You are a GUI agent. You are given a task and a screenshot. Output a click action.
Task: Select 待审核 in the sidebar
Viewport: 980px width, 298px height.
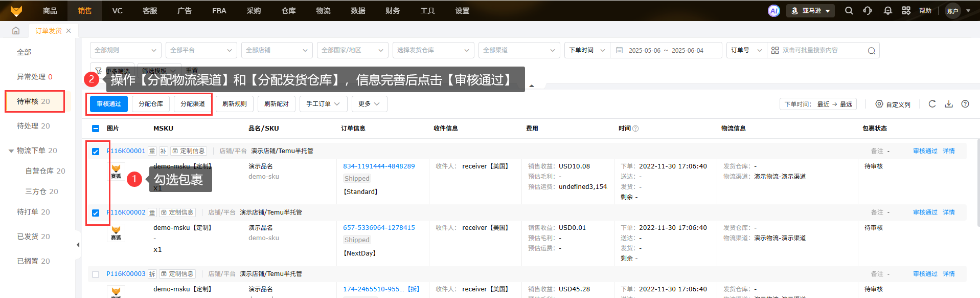tap(34, 101)
